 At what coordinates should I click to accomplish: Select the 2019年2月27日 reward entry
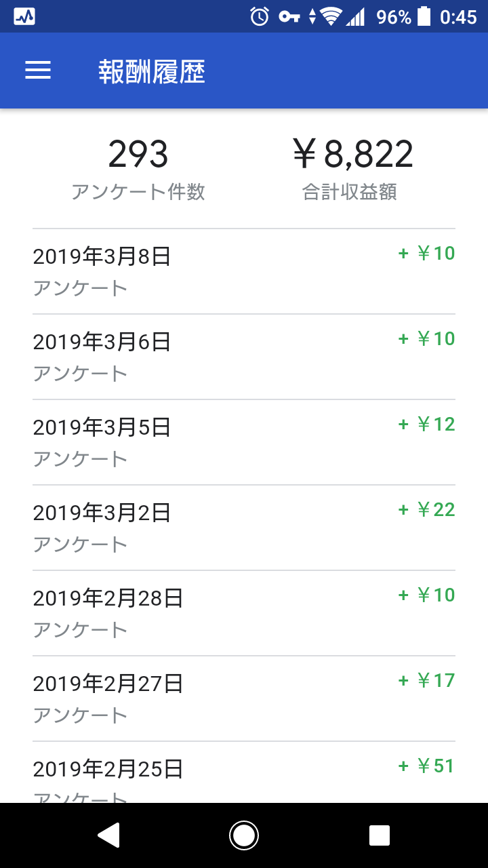point(244,698)
